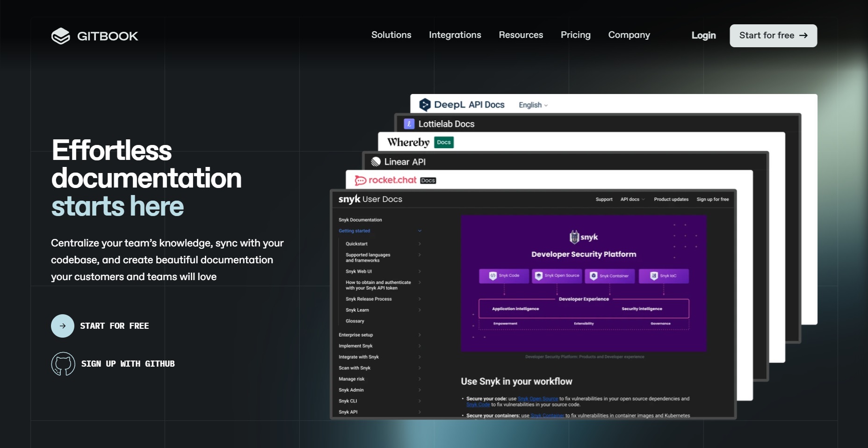This screenshot has width=868, height=448.
Task: Click the Developer Security Platform banner image
Action: (x=584, y=283)
